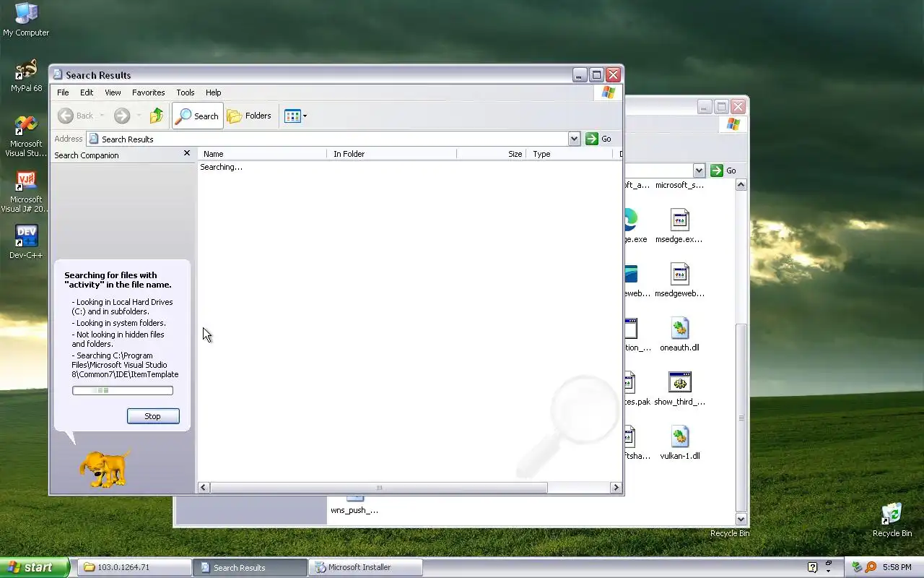The height and width of the screenshot is (578, 924).
Task: Open the Edit menu
Action: [87, 92]
